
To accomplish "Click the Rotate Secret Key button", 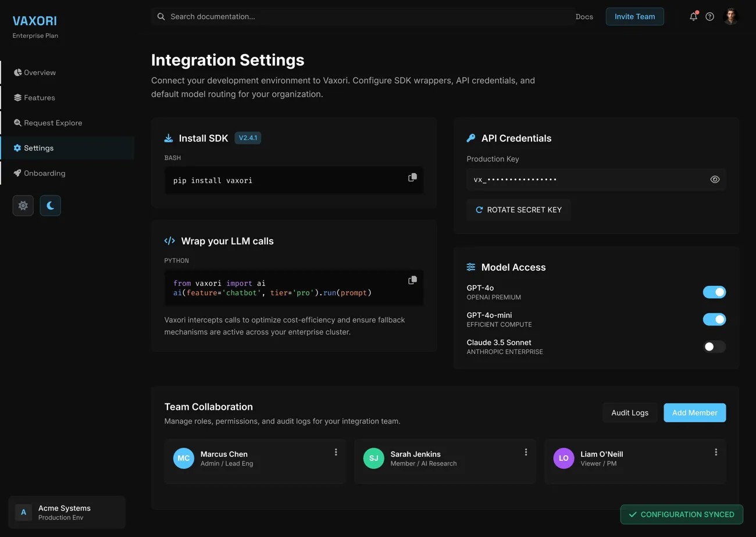I will click(518, 210).
